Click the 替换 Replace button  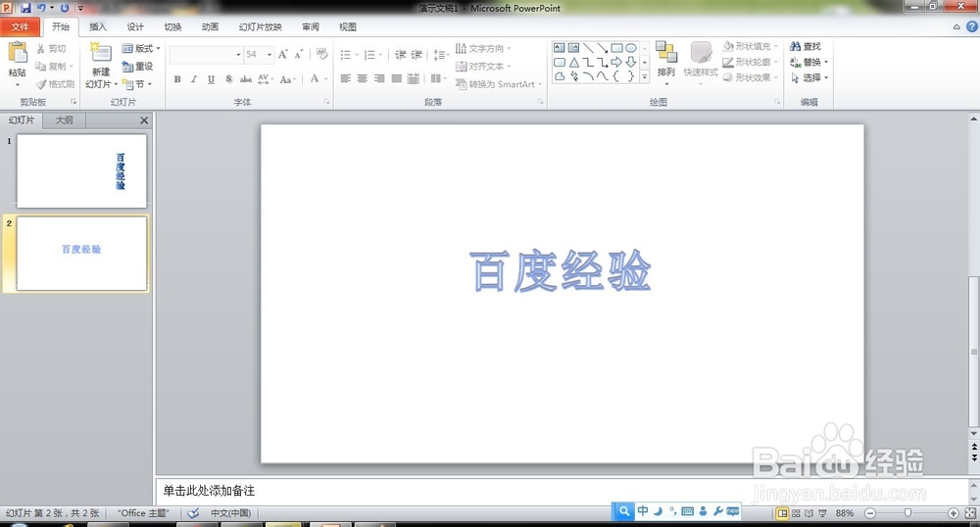point(808,62)
